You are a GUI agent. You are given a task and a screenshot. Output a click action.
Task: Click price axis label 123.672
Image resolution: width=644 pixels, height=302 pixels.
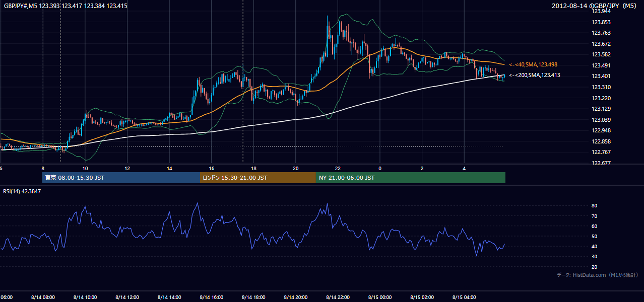pos(601,44)
